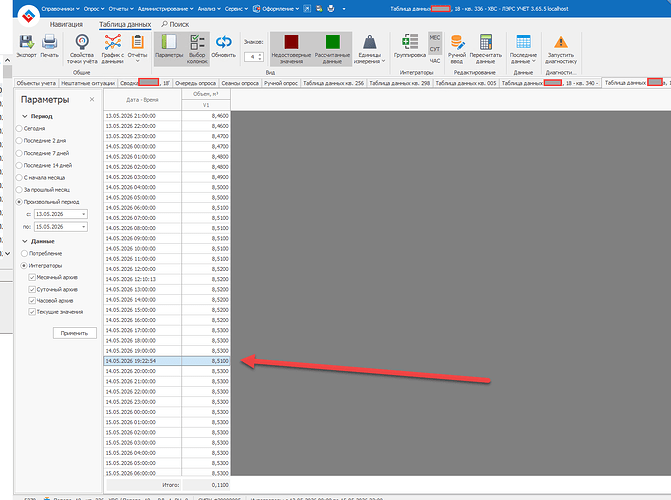Select Последние 7 дней period
The height and width of the screenshot is (500, 671).
pyautogui.click(x=19, y=153)
